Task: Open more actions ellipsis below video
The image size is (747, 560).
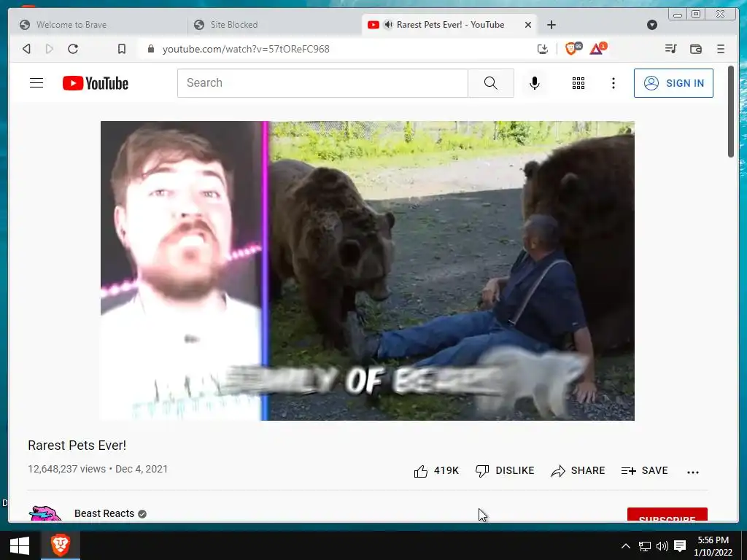Action: click(693, 472)
